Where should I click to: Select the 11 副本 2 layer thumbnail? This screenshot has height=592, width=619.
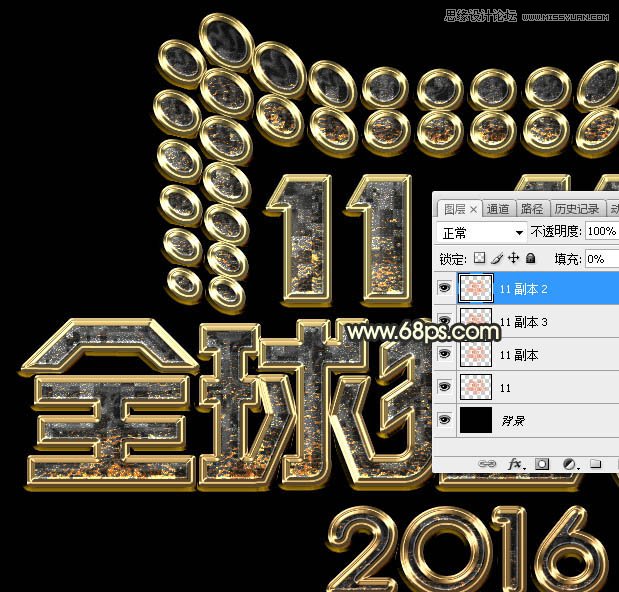[476, 289]
